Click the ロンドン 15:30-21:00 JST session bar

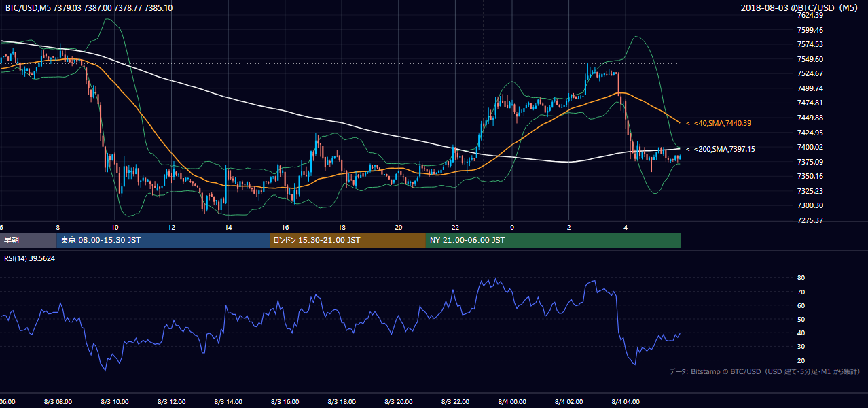348,240
